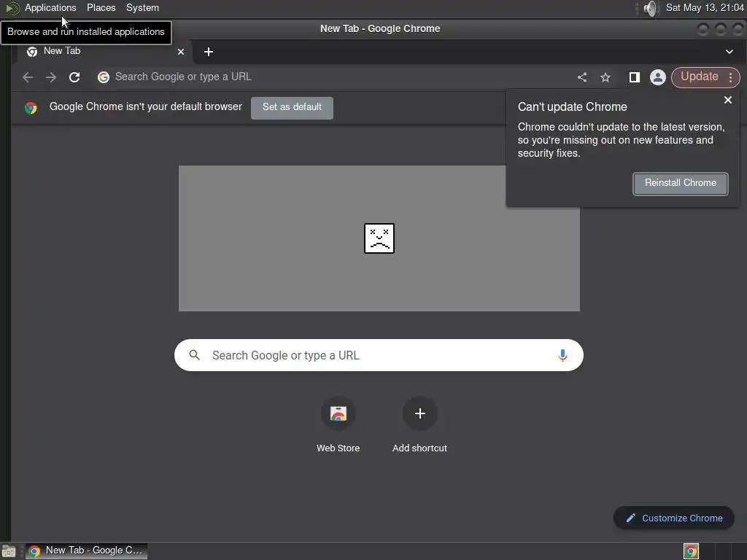Open a new tab with plus button
The height and width of the screenshot is (560, 747).
click(208, 52)
